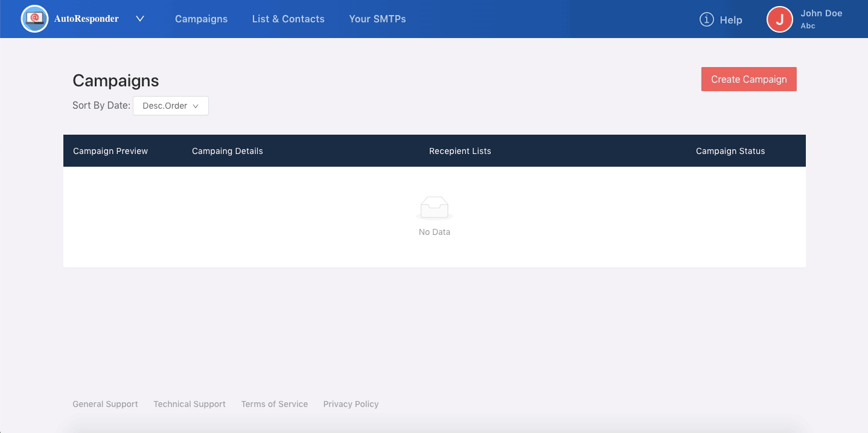868x433 pixels.
Task: Open the Campaigns navigation tab
Action: pyautogui.click(x=201, y=19)
